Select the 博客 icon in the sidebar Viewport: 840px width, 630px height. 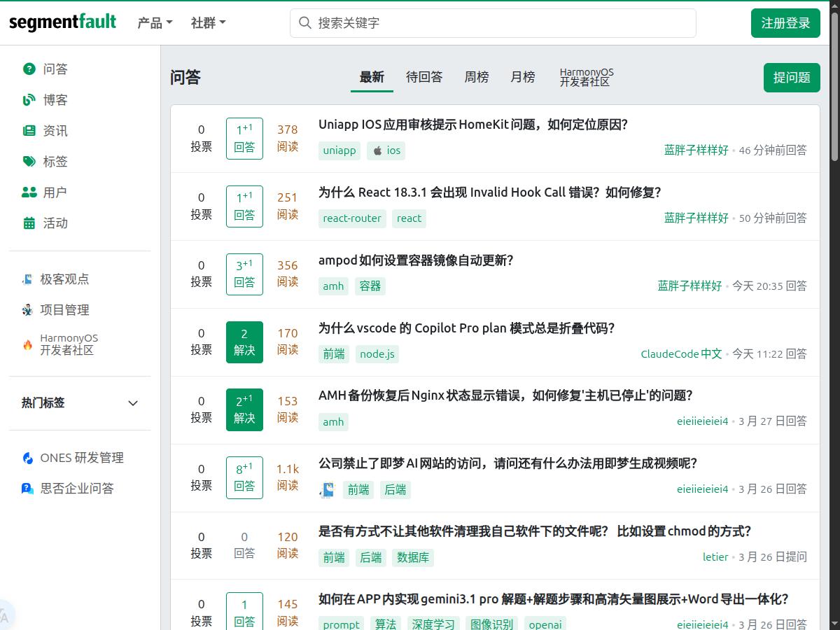(28, 99)
